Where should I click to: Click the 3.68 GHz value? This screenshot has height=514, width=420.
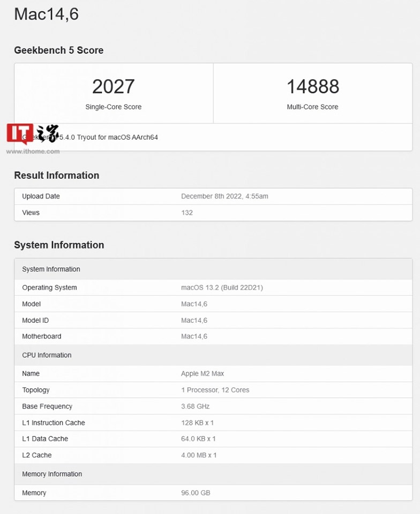(x=196, y=406)
